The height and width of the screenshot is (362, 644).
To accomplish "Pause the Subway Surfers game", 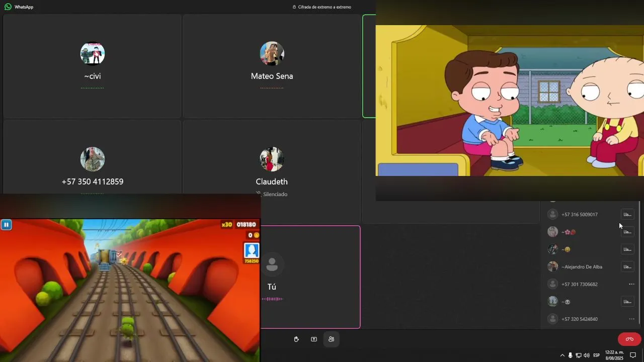I will [x=6, y=225].
